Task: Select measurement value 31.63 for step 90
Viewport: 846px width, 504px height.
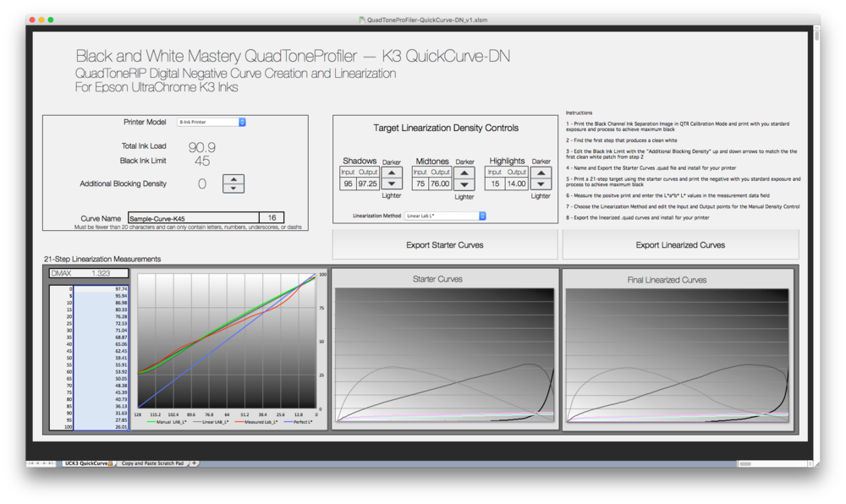Action: (101, 413)
